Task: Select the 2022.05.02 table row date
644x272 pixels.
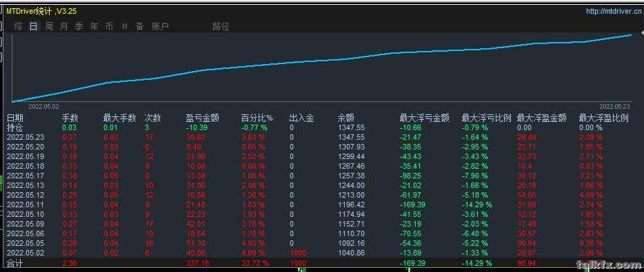Action: pyautogui.click(x=26, y=253)
